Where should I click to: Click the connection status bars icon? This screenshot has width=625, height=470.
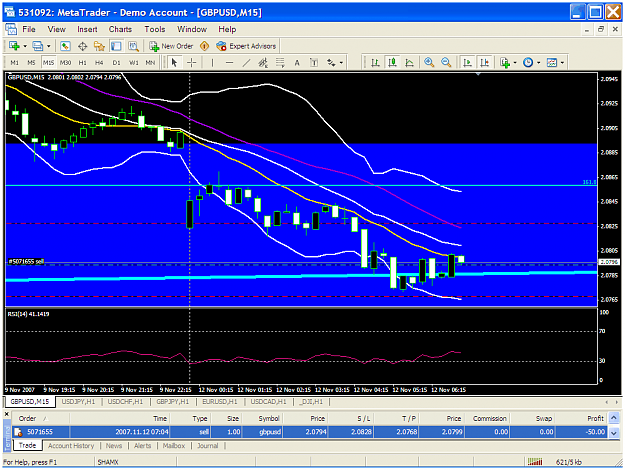point(535,462)
